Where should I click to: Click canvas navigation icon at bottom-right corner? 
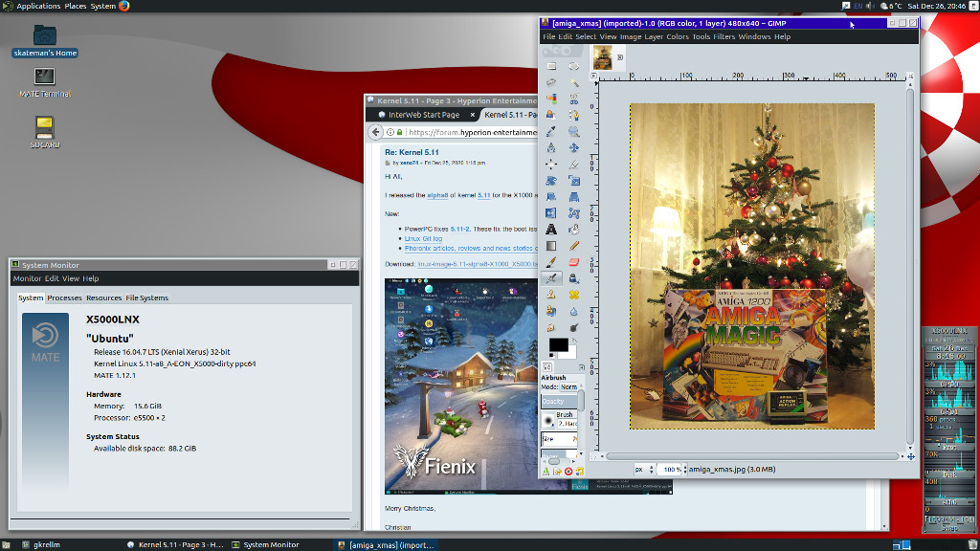(x=911, y=456)
